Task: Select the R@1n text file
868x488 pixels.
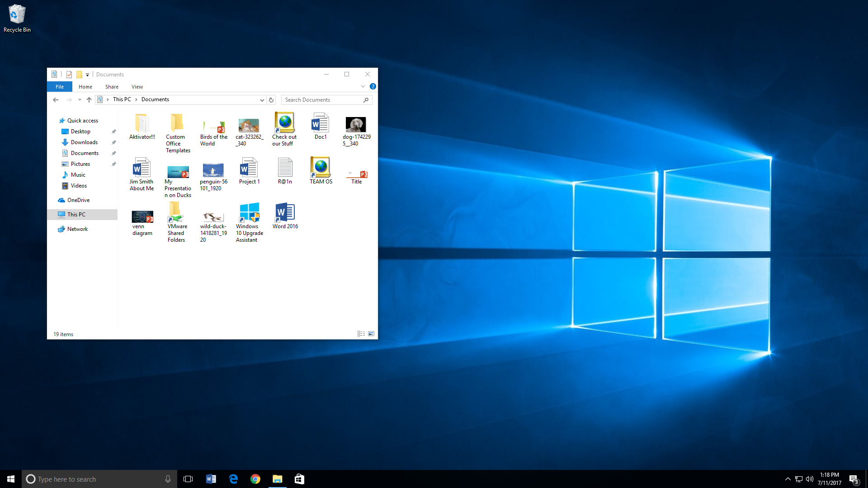Action: (285, 171)
